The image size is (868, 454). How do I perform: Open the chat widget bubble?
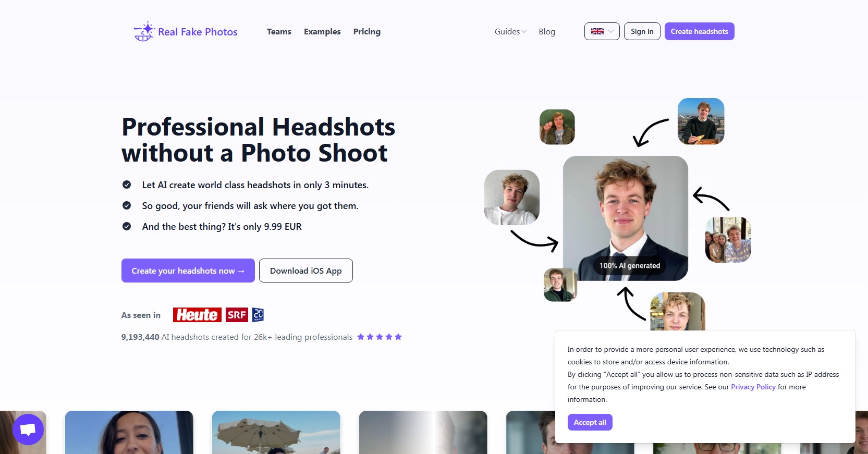coord(28,430)
